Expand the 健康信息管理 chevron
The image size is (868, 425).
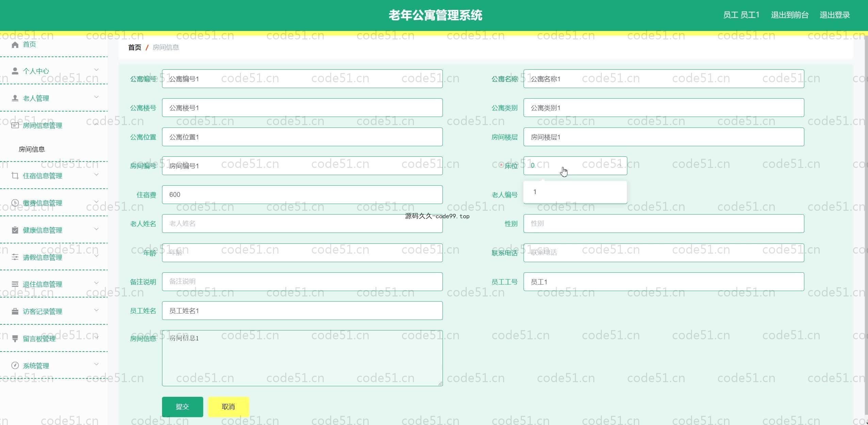coord(96,229)
